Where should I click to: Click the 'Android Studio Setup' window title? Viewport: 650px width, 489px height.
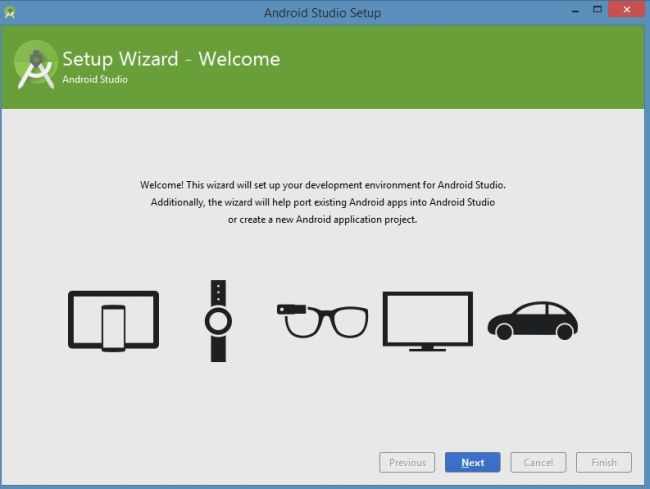pyautogui.click(x=323, y=13)
